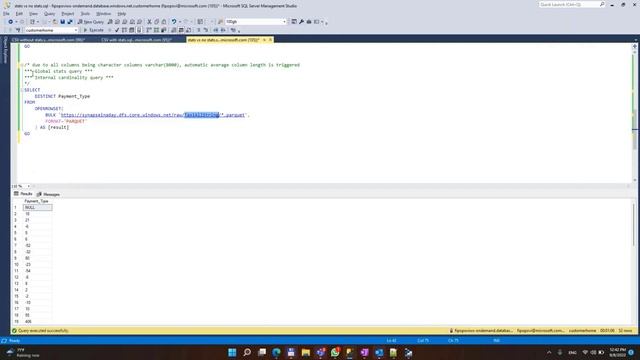Select Results to Grid icon
Image resolution: width=640 pixels, height=360 pixels.
[x=181, y=30]
